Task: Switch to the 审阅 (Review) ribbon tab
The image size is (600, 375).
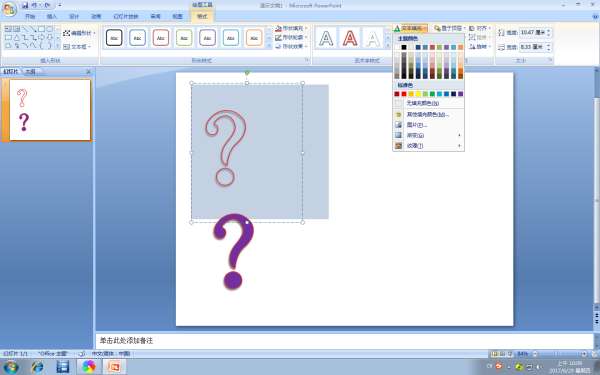Action: point(155,16)
